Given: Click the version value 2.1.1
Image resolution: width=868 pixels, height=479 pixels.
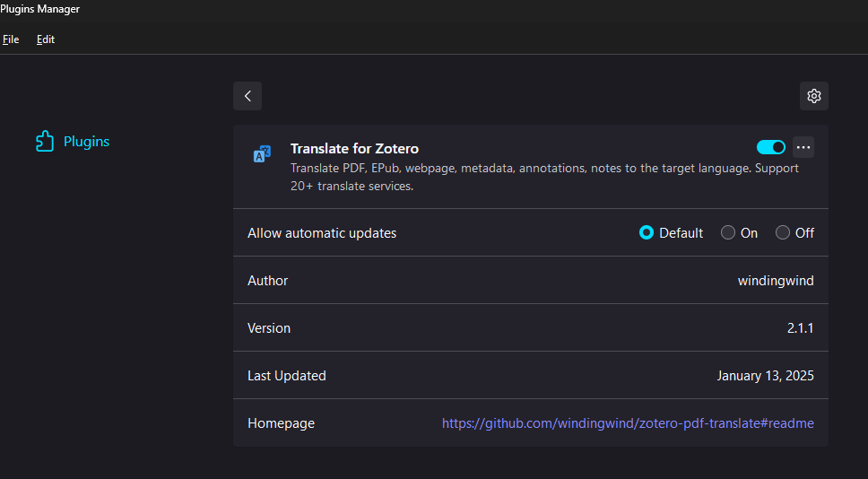Looking at the screenshot, I should tap(801, 327).
